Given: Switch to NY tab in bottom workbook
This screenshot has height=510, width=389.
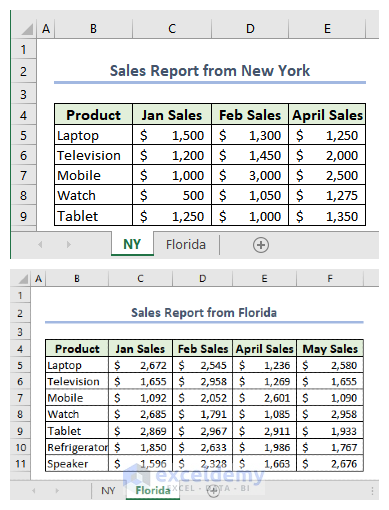Looking at the screenshot, I should click(108, 491).
